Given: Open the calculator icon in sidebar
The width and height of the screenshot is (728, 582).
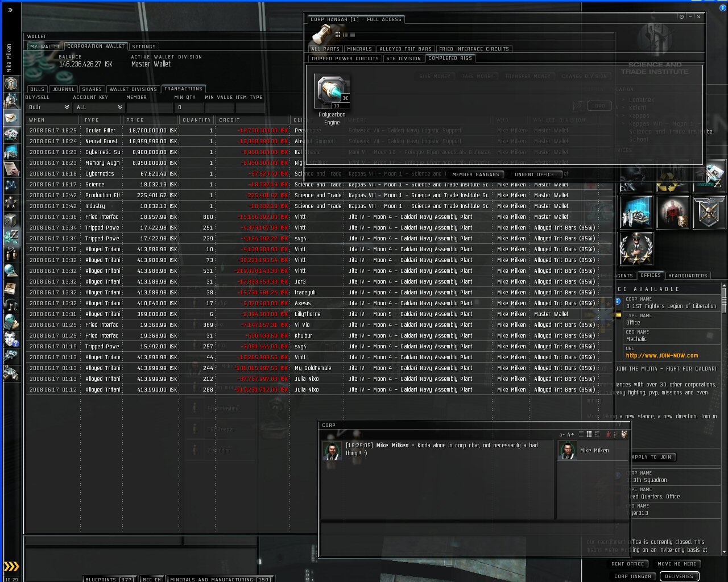Looking at the screenshot, I should [x=11, y=322].
